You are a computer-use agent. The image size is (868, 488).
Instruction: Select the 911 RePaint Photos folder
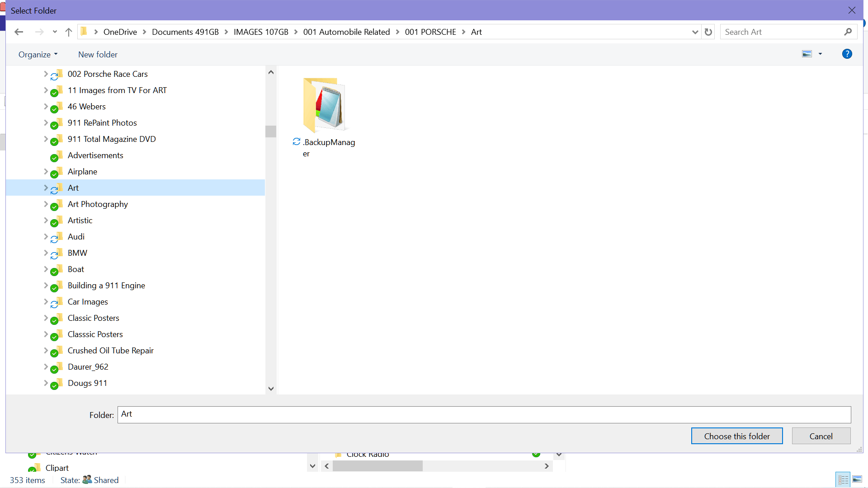[102, 123]
